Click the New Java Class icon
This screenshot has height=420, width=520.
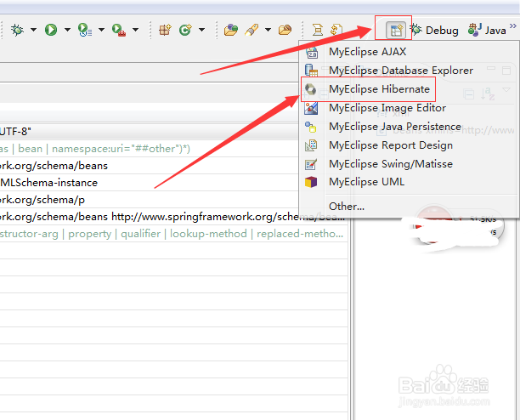click(x=185, y=30)
